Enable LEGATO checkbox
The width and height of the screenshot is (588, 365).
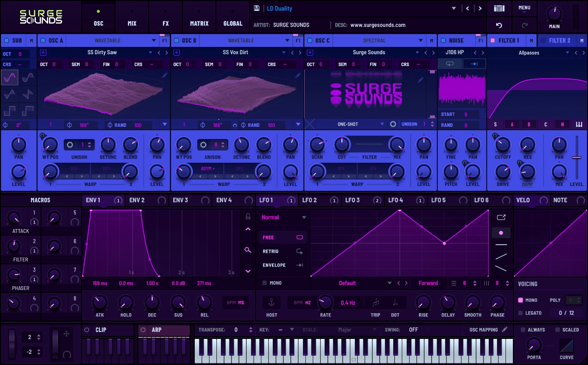point(521,313)
